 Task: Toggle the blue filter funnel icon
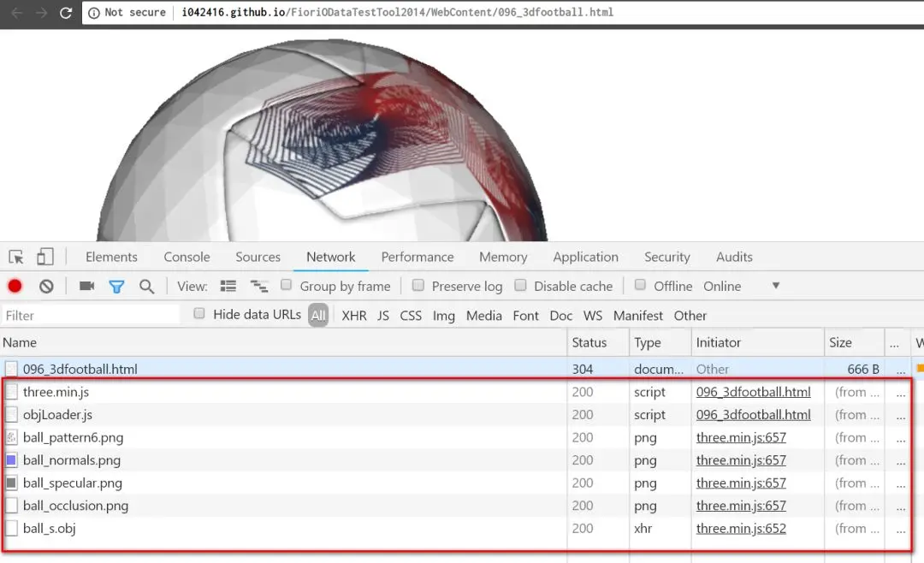click(x=116, y=287)
